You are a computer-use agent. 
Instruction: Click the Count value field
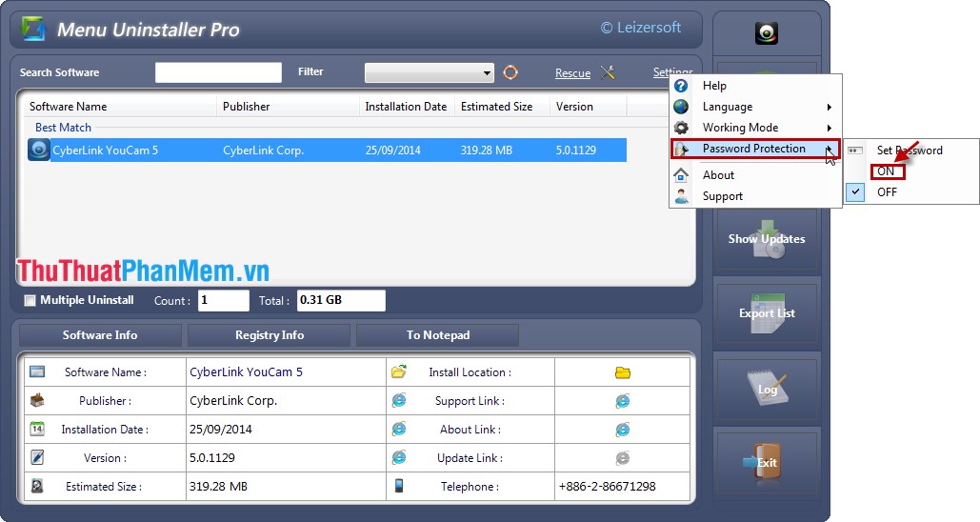pos(223,301)
